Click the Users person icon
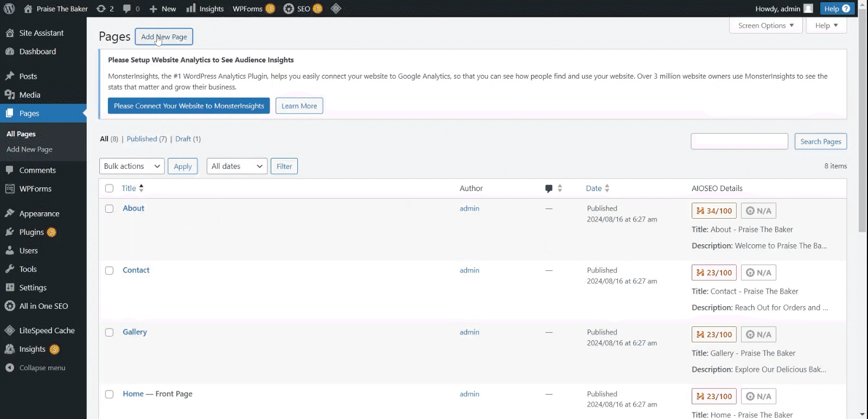This screenshot has height=419, width=868. click(x=10, y=251)
